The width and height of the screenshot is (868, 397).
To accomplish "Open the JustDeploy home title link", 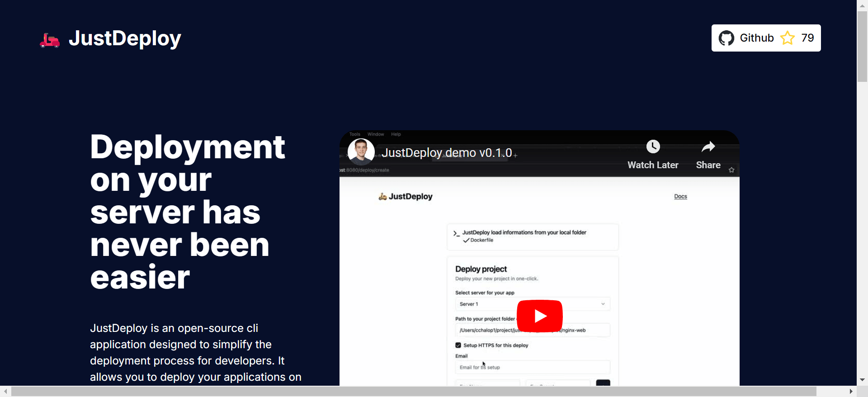I will coord(125,38).
